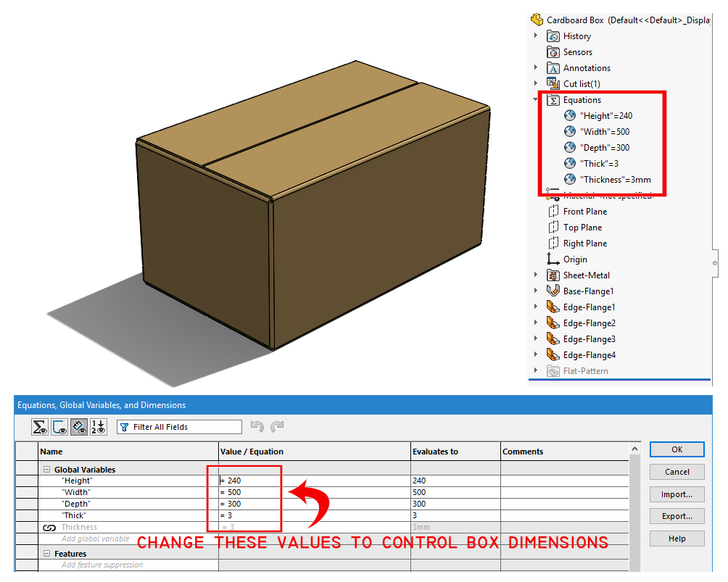Viewport: 728px width, 582px height.
Task: Click the Export... button
Action: (677, 516)
